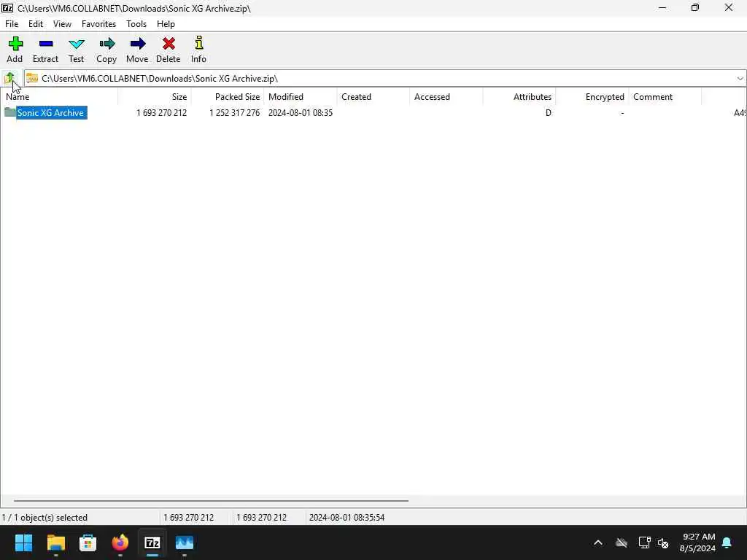The image size is (747, 560).
Task: Sort by Accessed column header
Action: point(446,97)
